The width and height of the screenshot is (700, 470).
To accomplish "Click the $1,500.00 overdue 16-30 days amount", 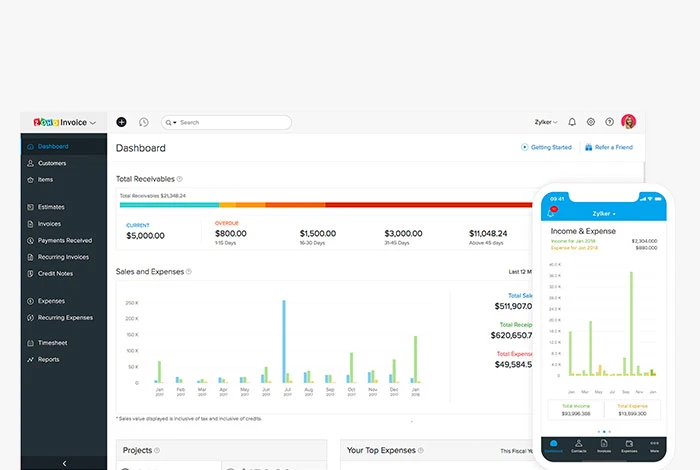I will (x=318, y=233).
